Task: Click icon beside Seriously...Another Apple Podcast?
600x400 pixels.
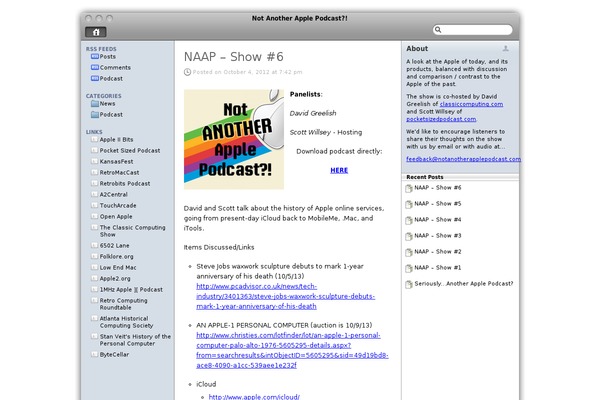Action: [x=409, y=284]
